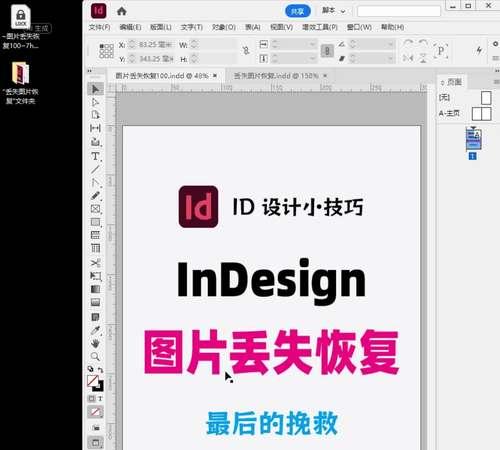
Task: Click the Apply None swatch button
Action: pos(95,412)
